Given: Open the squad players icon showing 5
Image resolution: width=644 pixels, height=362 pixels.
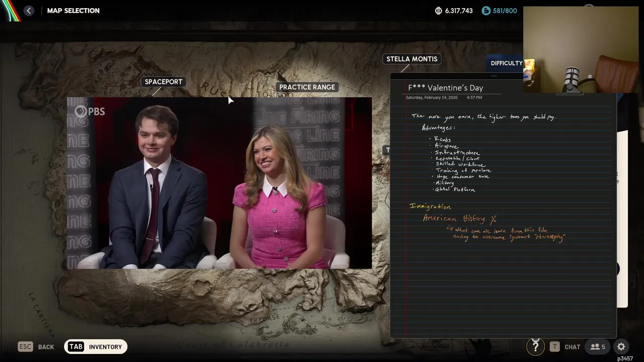Looking at the screenshot, I should [x=598, y=346].
